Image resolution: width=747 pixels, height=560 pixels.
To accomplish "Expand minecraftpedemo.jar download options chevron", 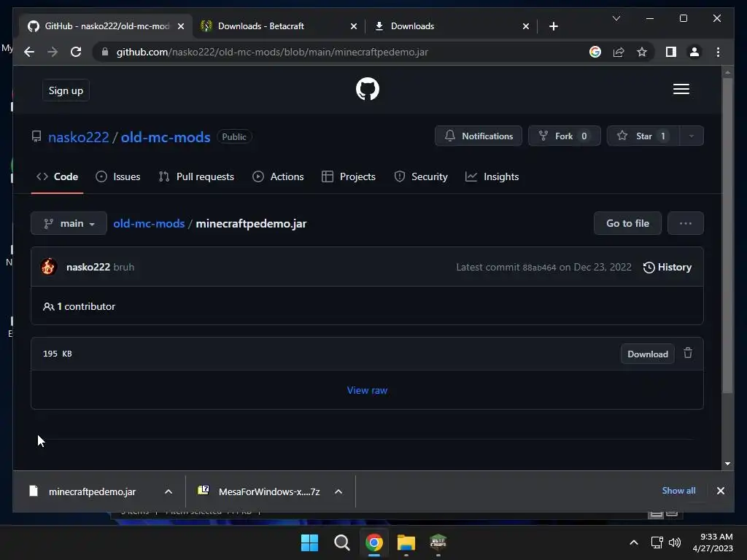I will tap(169, 491).
